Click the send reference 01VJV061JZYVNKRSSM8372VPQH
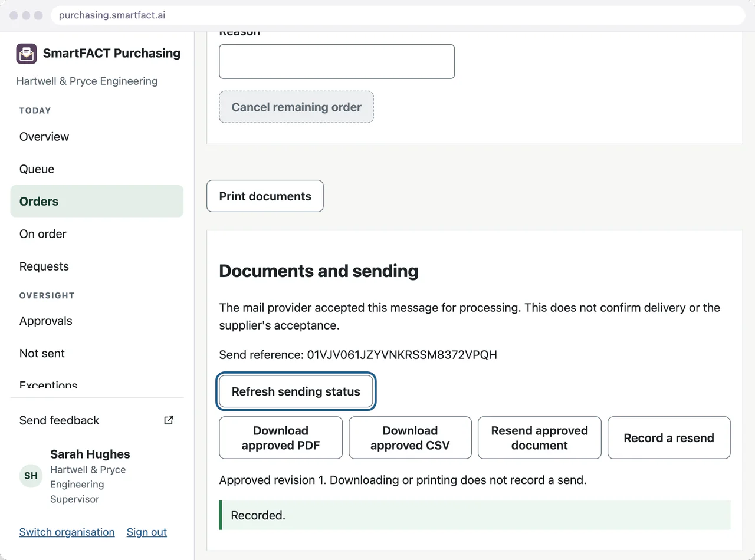 [x=402, y=355]
